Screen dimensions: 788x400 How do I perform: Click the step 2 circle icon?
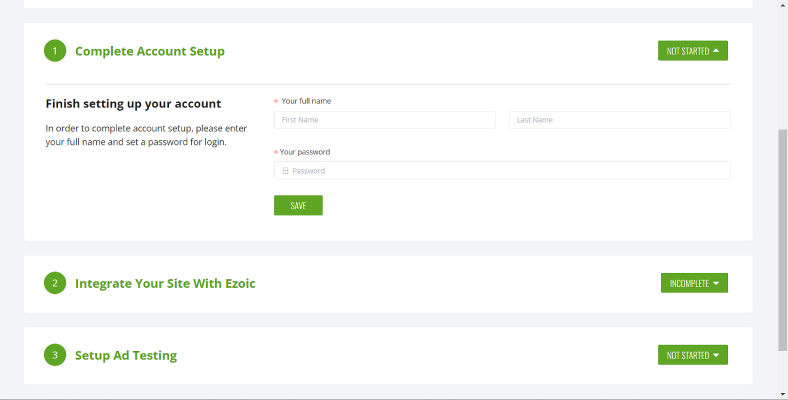(55, 283)
